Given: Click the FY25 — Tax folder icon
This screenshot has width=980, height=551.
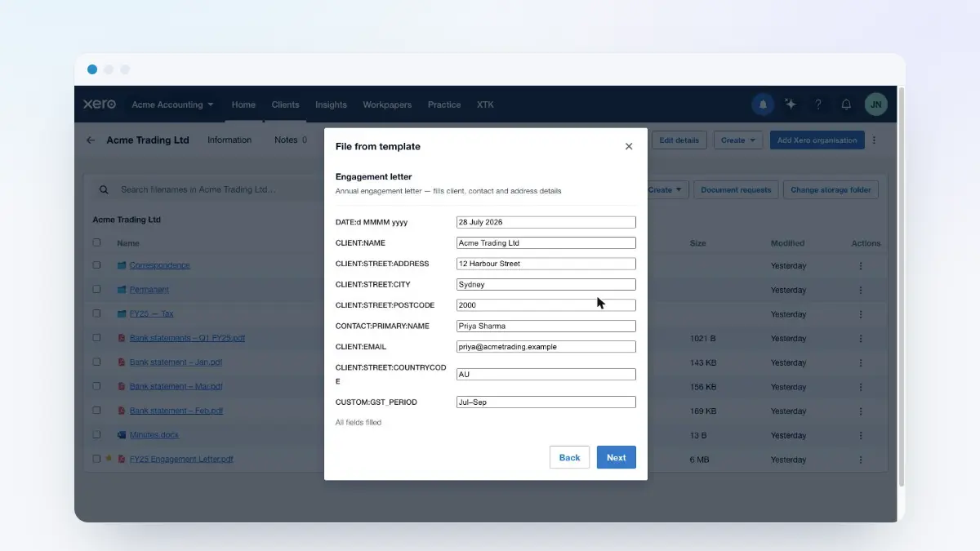Looking at the screenshot, I should pos(122,313).
